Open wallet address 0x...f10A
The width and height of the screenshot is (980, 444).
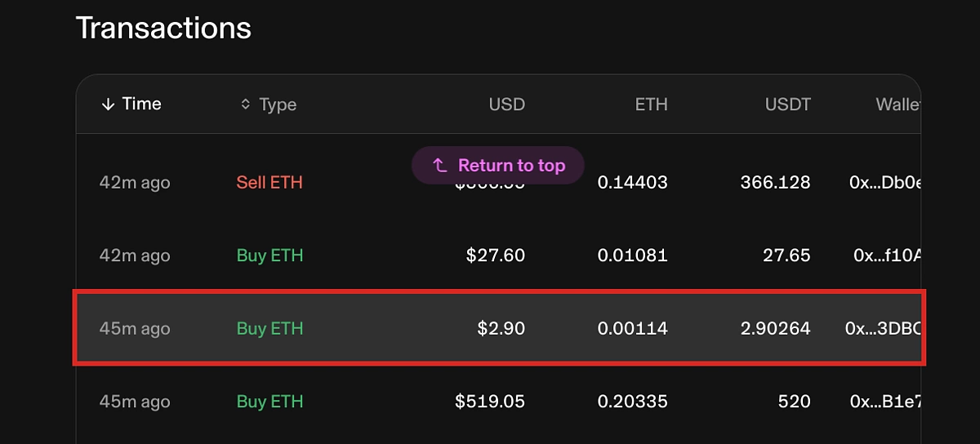pyautogui.click(x=887, y=255)
